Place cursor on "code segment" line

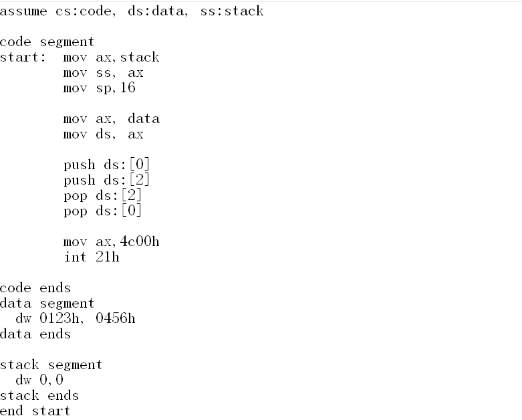(47, 42)
